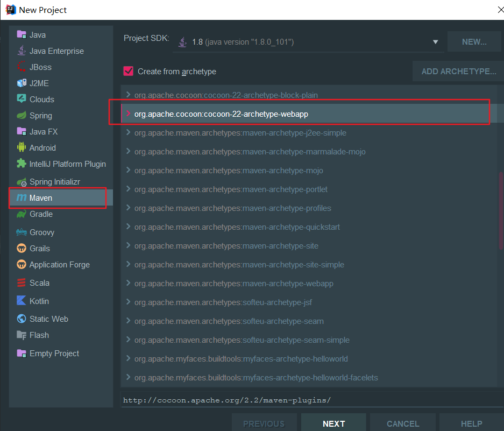Click the PREVIOUS button
The width and height of the screenshot is (504, 431).
[264, 422]
